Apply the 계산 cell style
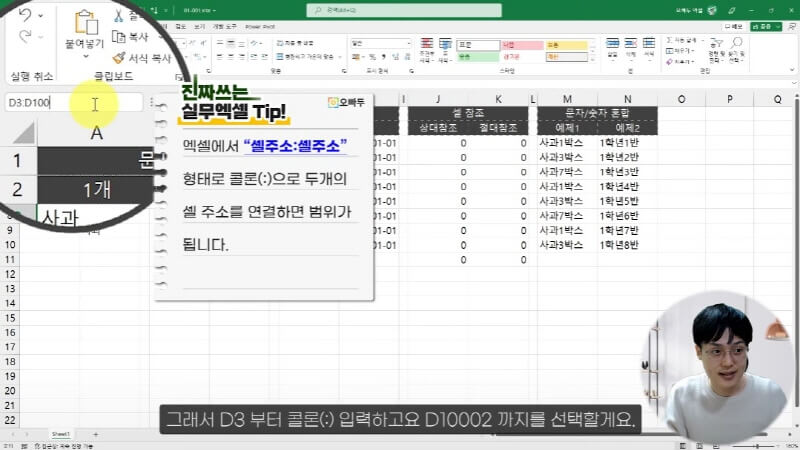This screenshot has width=800, height=450. 566,57
